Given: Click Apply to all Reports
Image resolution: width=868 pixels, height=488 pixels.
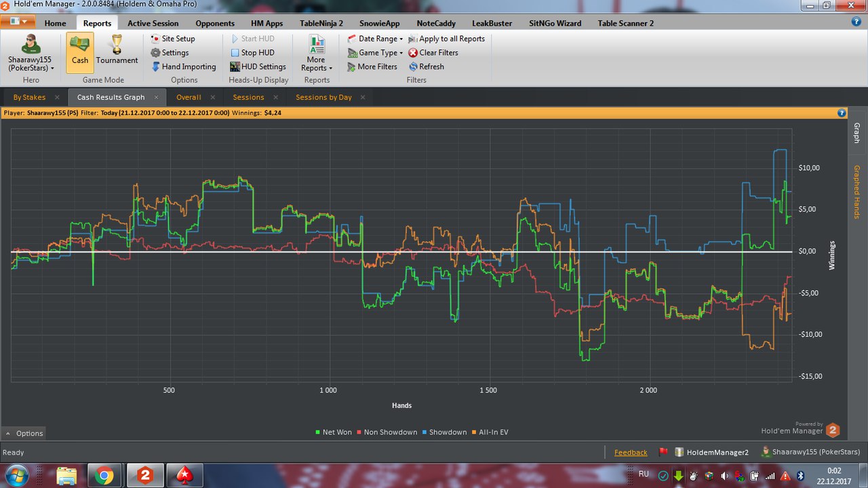Looking at the screenshot, I should click(413, 39).
